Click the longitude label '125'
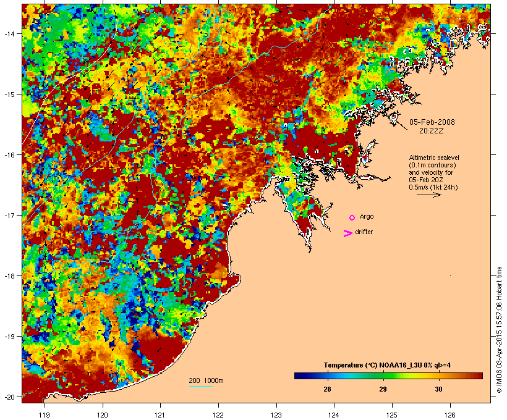 click(x=392, y=415)
